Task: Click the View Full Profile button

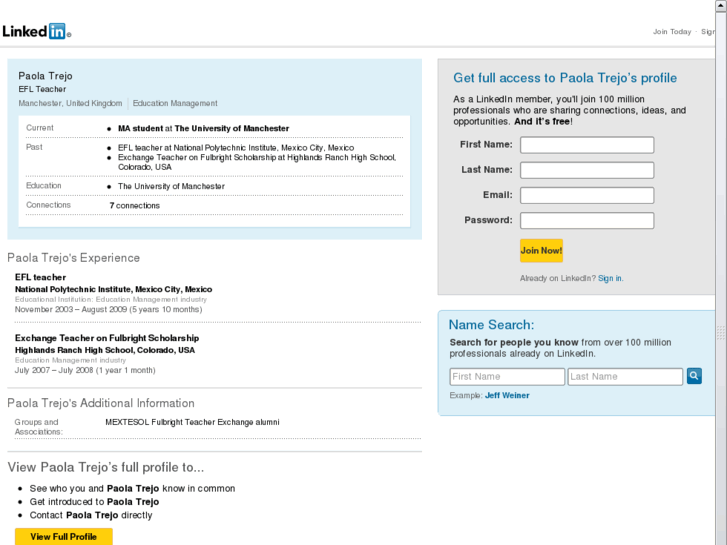Action: coord(64,537)
